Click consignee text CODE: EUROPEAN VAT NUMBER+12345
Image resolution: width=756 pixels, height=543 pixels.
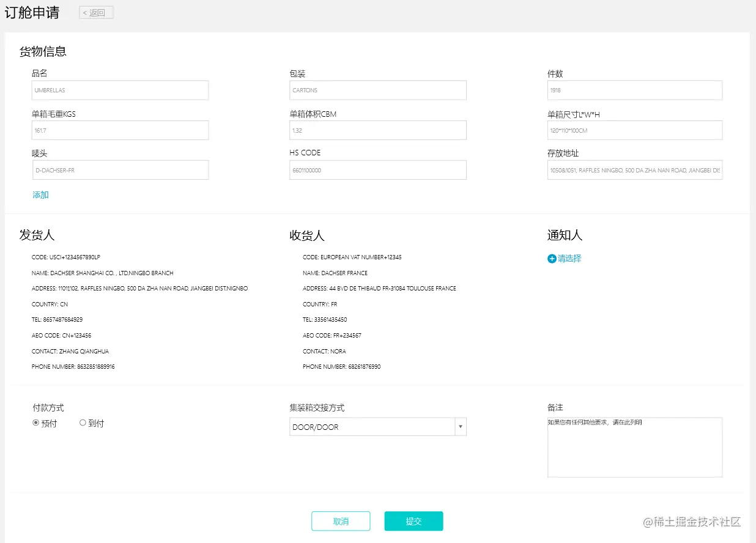pyautogui.click(x=352, y=257)
